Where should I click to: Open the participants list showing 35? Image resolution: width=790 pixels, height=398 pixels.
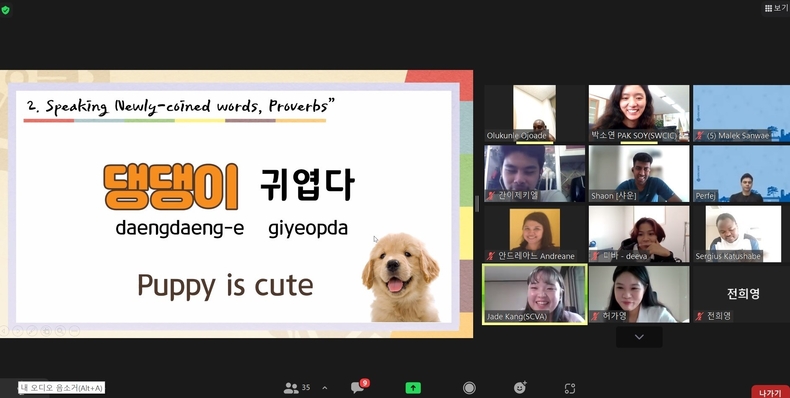297,387
